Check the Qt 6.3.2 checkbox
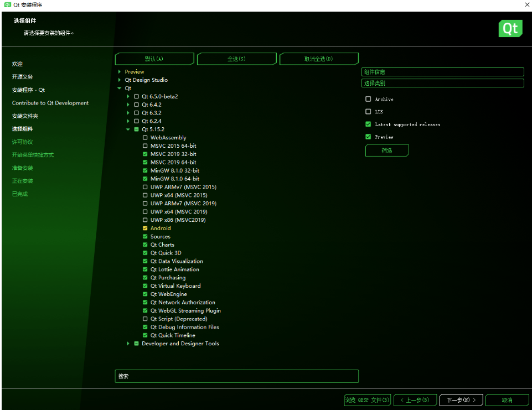The width and height of the screenshot is (532, 410). 136,113
